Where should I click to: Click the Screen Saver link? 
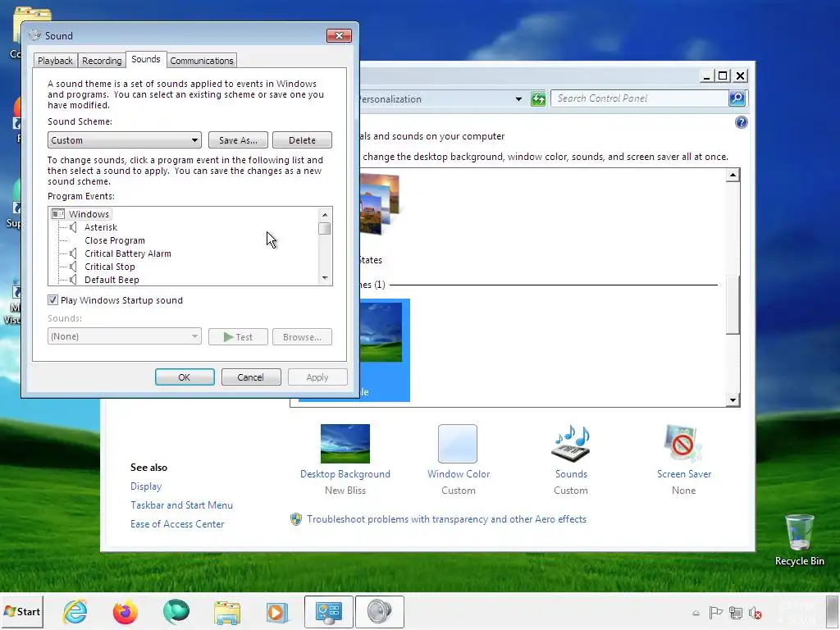point(684,474)
